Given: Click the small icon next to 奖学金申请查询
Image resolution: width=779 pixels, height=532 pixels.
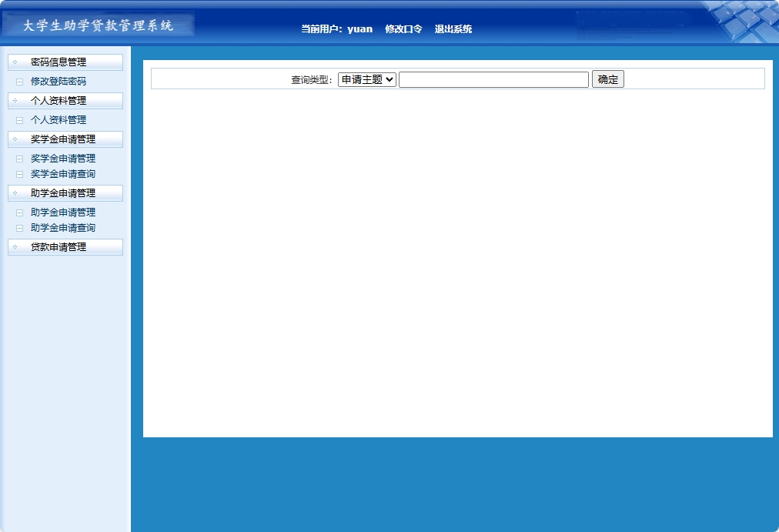Looking at the screenshot, I should 19,174.
